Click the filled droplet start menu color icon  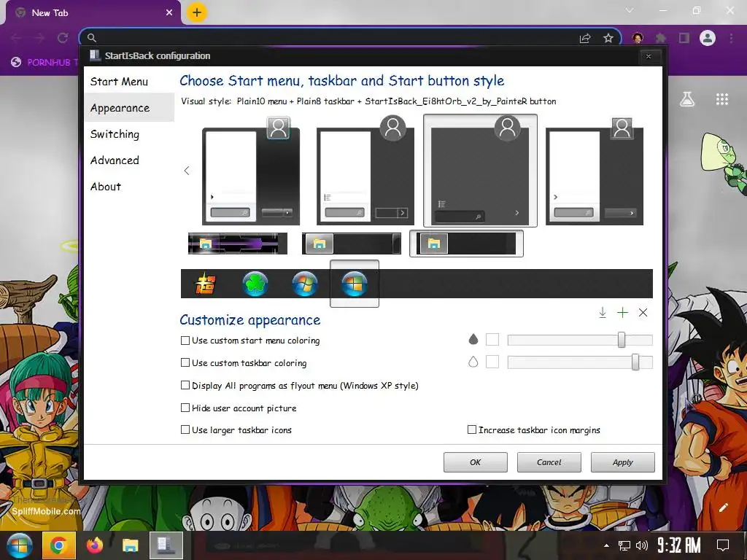click(x=473, y=339)
